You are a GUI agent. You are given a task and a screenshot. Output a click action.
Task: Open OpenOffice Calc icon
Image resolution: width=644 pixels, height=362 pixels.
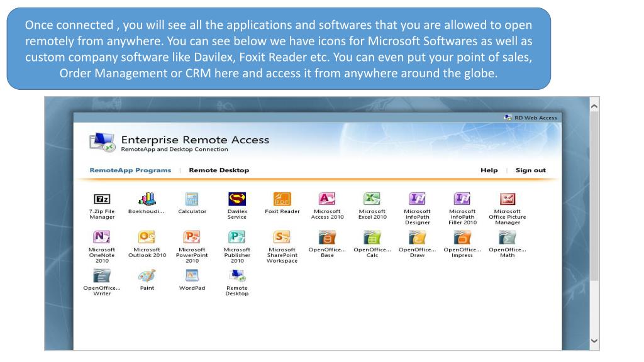click(x=372, y=237)
